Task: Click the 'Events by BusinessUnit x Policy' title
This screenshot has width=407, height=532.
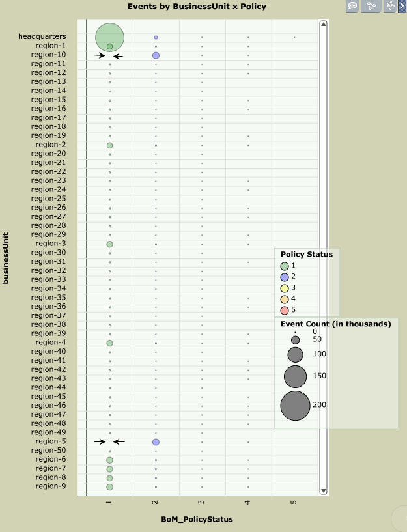Action: pos(197,7)
